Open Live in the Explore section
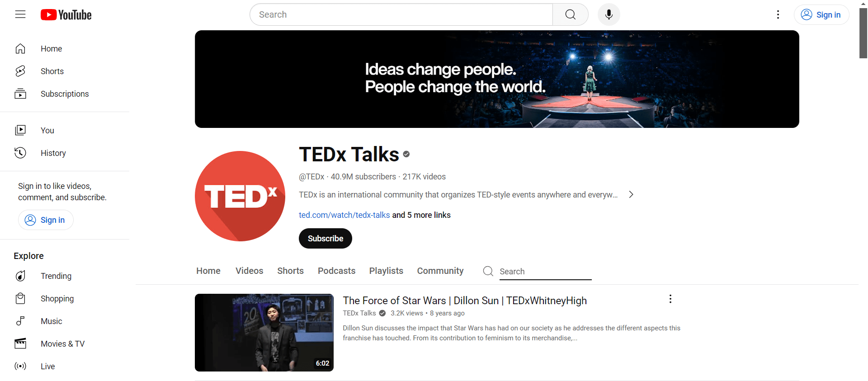868x381 pixels. pyautogui.click(x=47, y=367)
